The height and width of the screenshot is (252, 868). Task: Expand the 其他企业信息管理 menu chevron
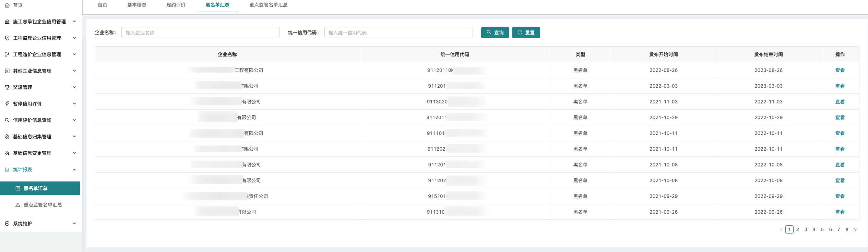click(x=74, y=71)
